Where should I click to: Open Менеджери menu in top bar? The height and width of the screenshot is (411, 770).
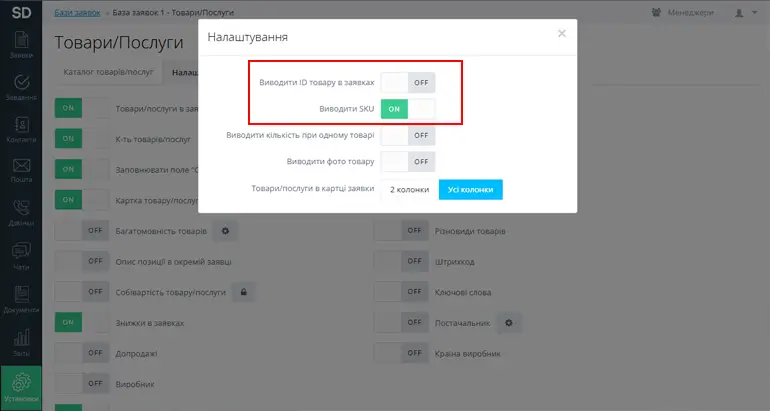point(684,13)
